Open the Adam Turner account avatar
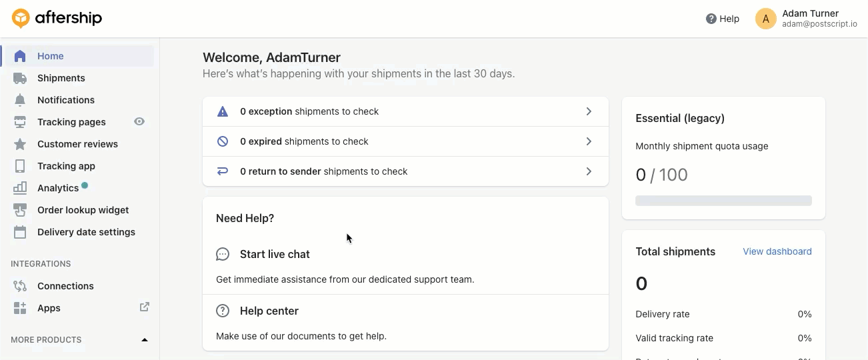 point(766,19)
